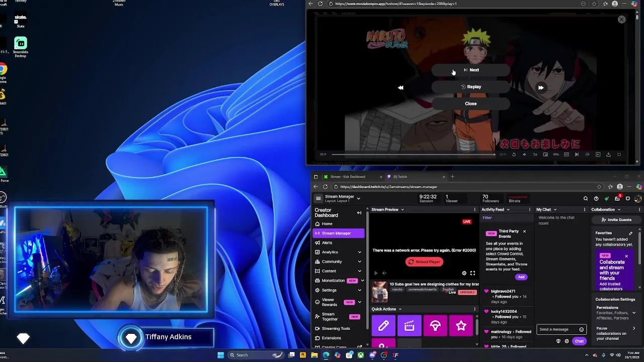Close the video overlay with the X icon
This screenshot has width=644, height=362.
(x=622, y=19)
